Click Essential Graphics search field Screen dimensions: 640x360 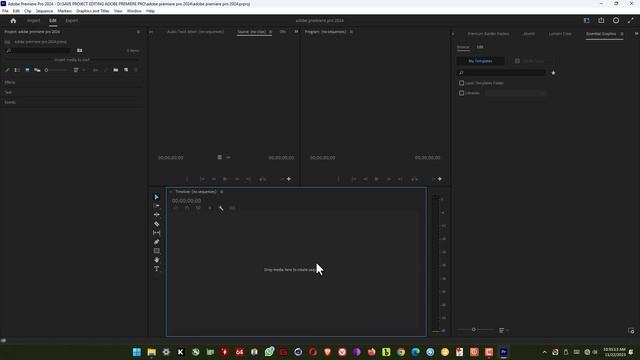click(x=501, y=73)
